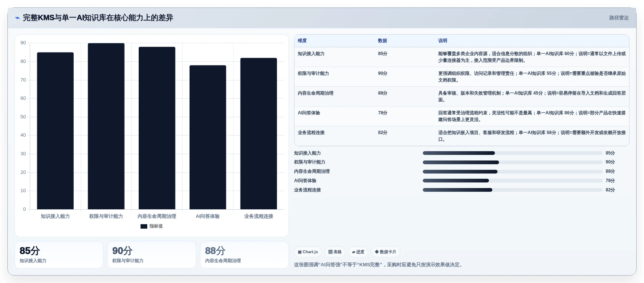
Task: Select the 知识接入能力 chart bar
Action: tap(55, 131)
